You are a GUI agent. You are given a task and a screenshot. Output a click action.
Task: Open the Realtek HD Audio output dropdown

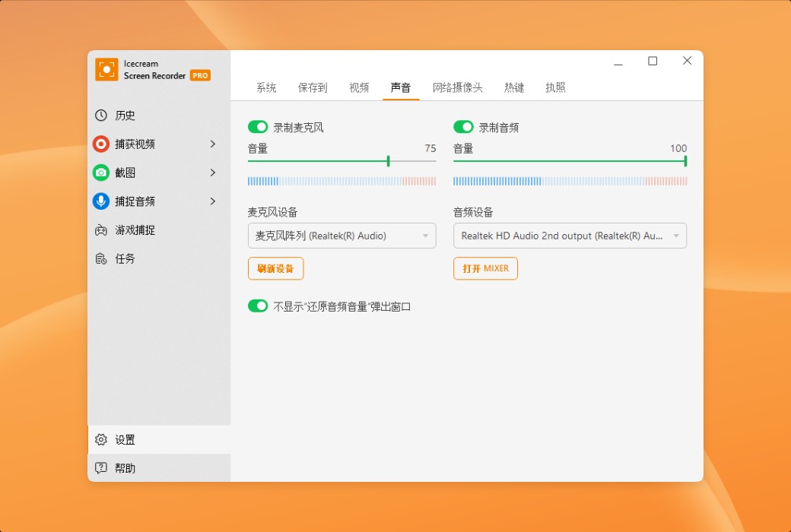pos(570,236)
